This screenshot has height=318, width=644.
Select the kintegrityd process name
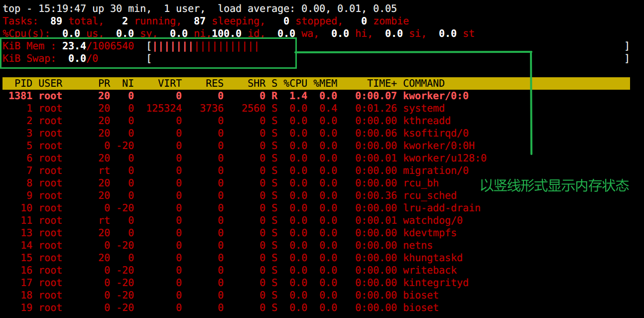[x=436, y=283]
